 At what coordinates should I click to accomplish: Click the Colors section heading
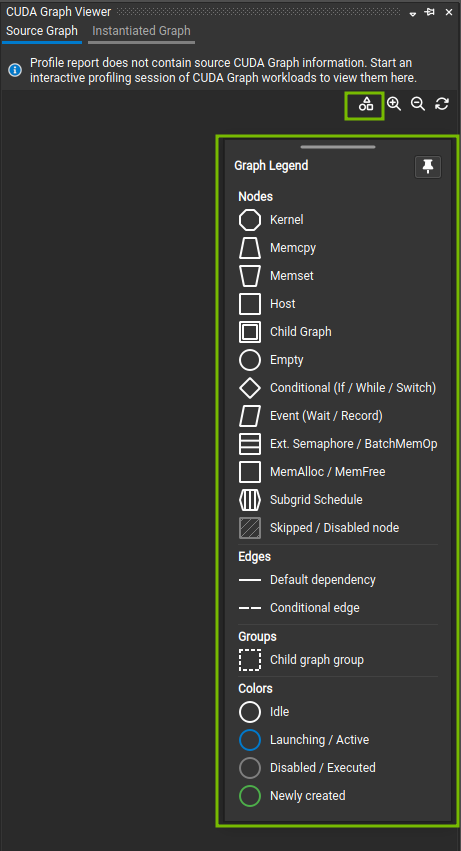tap(255, 688)
